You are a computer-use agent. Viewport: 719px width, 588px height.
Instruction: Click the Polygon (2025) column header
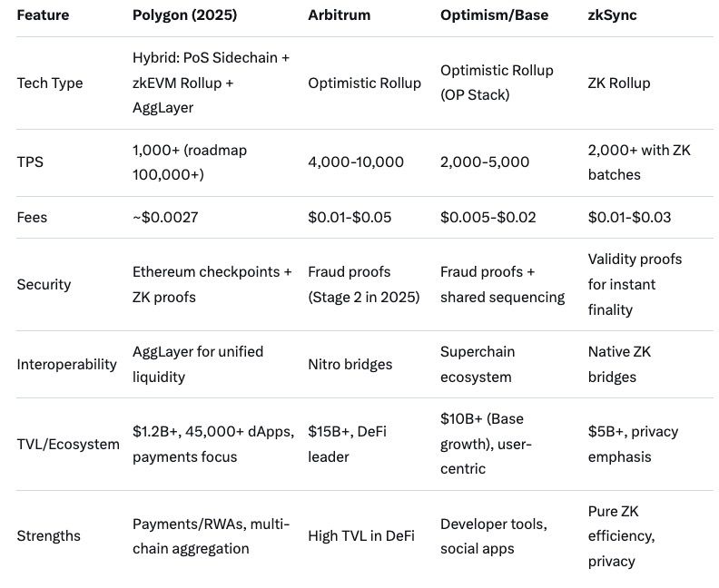click(x=185, y=15)
